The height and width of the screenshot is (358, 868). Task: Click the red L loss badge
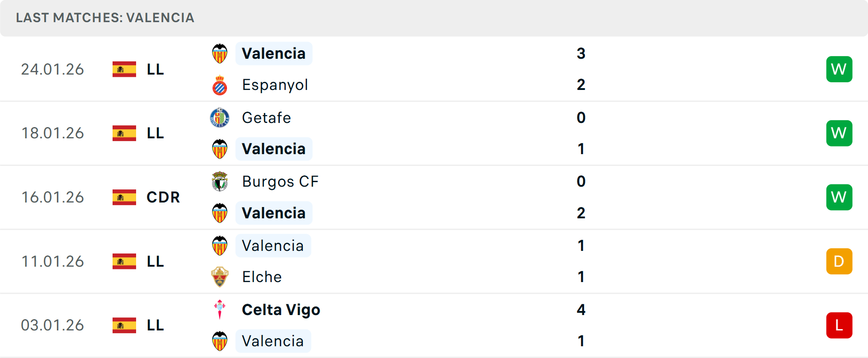[x=839, y=325]
